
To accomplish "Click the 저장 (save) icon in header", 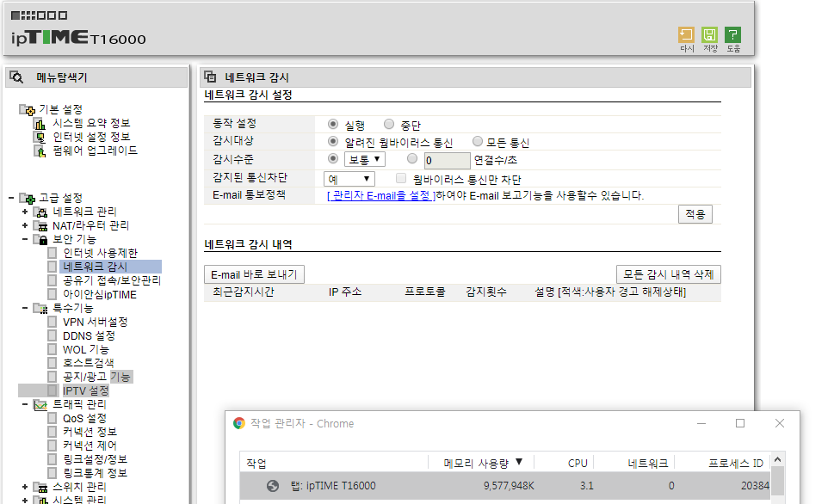I will point(709,35).
